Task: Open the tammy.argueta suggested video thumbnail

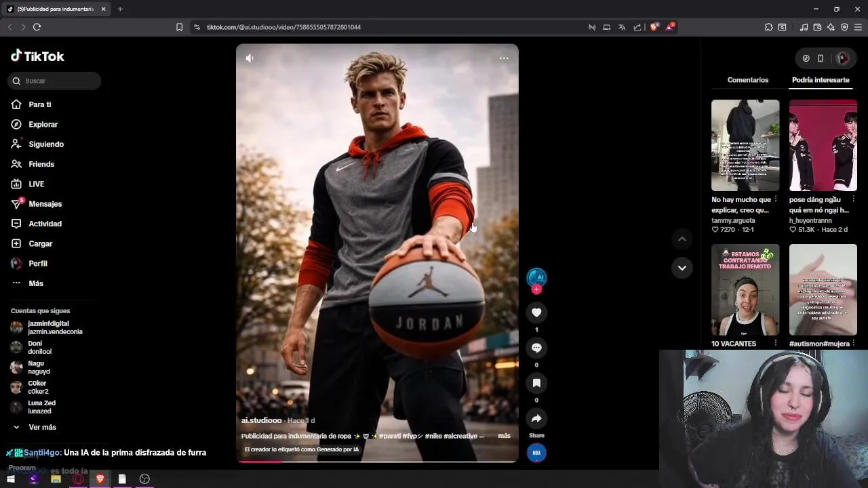Action: click(x=745, y=145)
